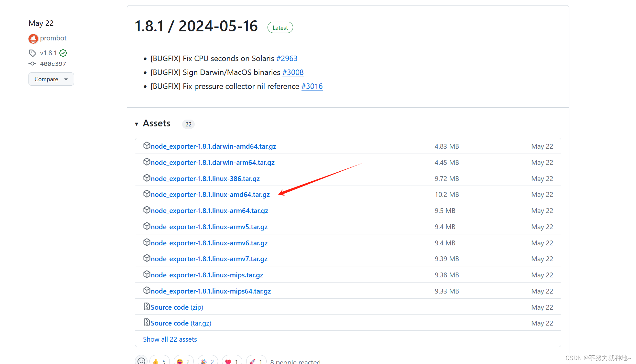Click the 9.72 MB size value
The width and height of the screenshot is (636, 364).
447,179
